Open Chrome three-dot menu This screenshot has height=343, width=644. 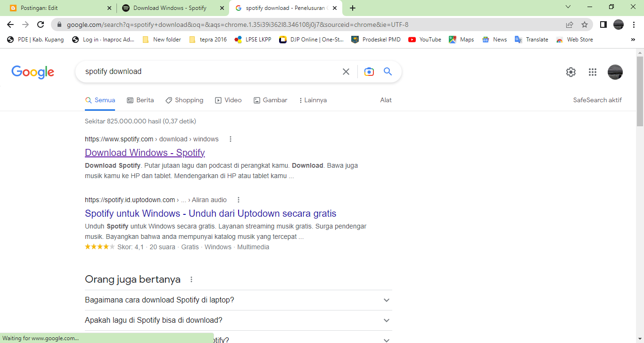click(634, 24)
